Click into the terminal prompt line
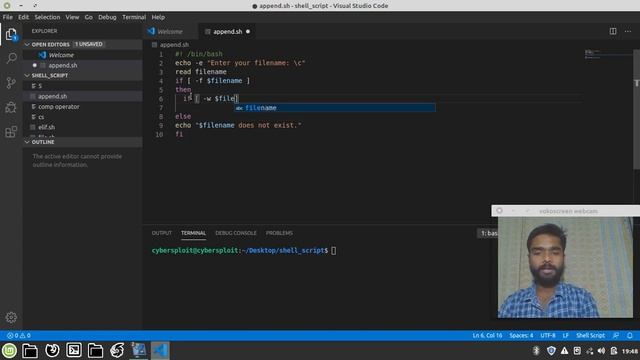The height and width of the screenshot is (360, 640). pos(244,251)
